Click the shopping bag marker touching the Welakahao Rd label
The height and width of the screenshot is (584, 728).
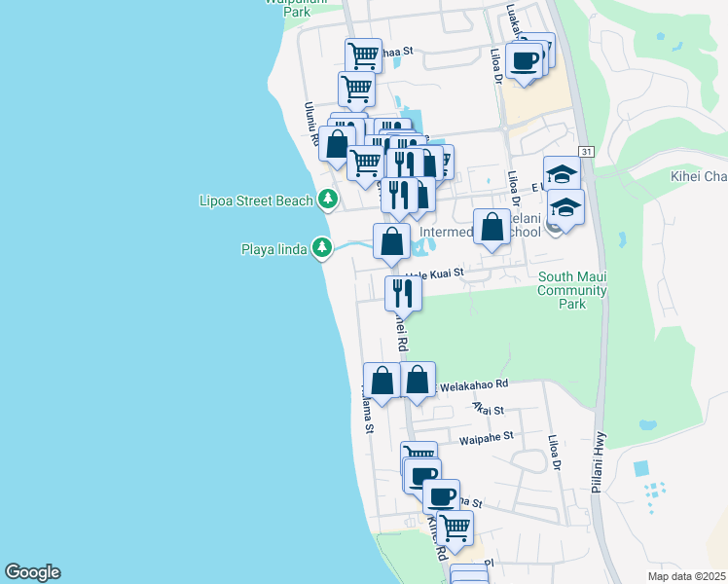[x=418, y=381]
